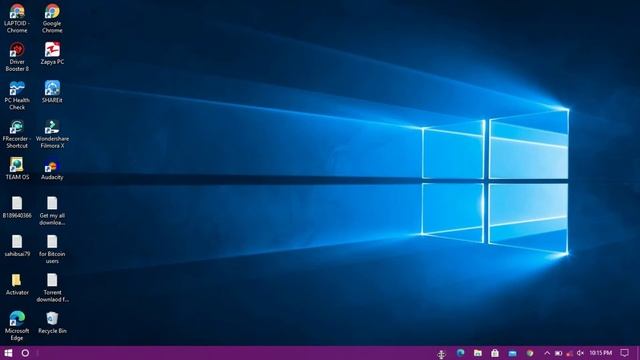Click the Zapya PC desktop icon
640x360 pixels.
[52, 53]
